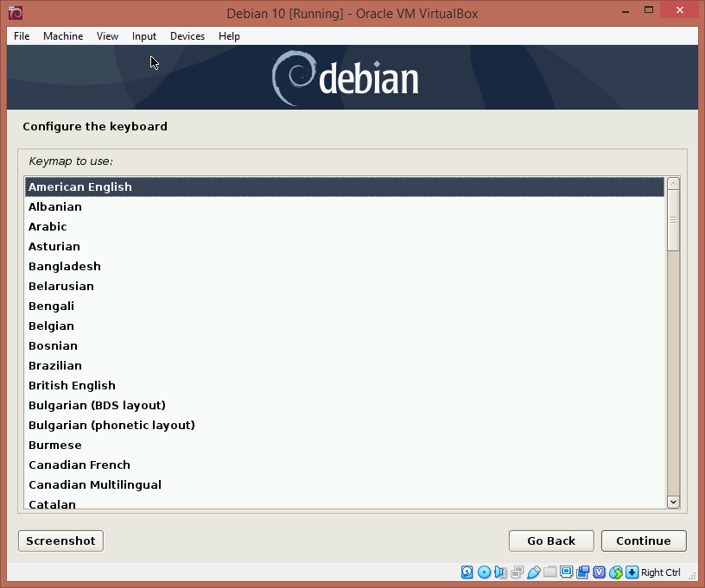This screenshot has width=705, height=588.
Task: Click the window resize grip at bottom corner
Action: click(693, 575)
